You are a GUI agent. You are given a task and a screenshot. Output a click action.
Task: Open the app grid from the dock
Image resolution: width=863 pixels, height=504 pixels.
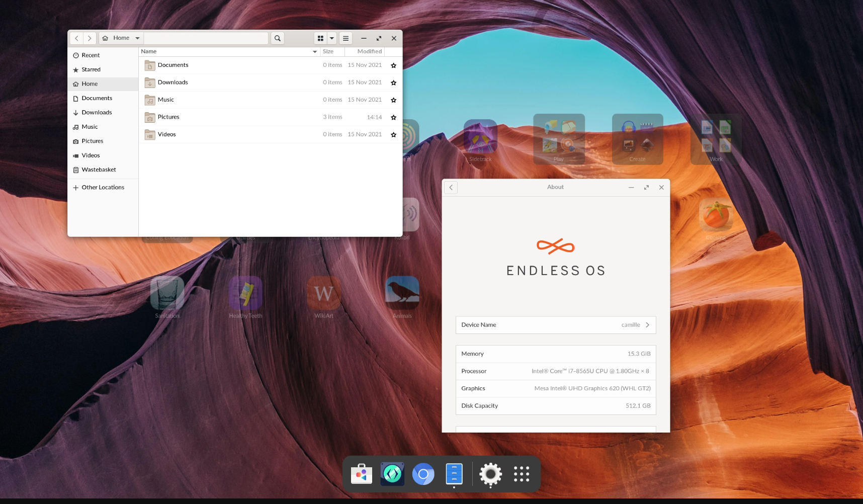[521, 473]
